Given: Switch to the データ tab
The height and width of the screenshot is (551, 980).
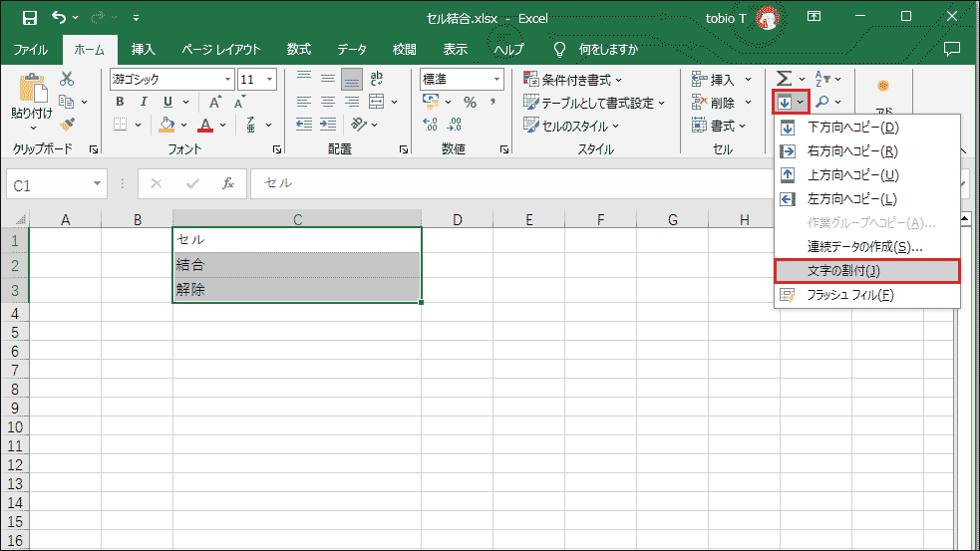Looking at the screenshot, I should tap(352, 50).
